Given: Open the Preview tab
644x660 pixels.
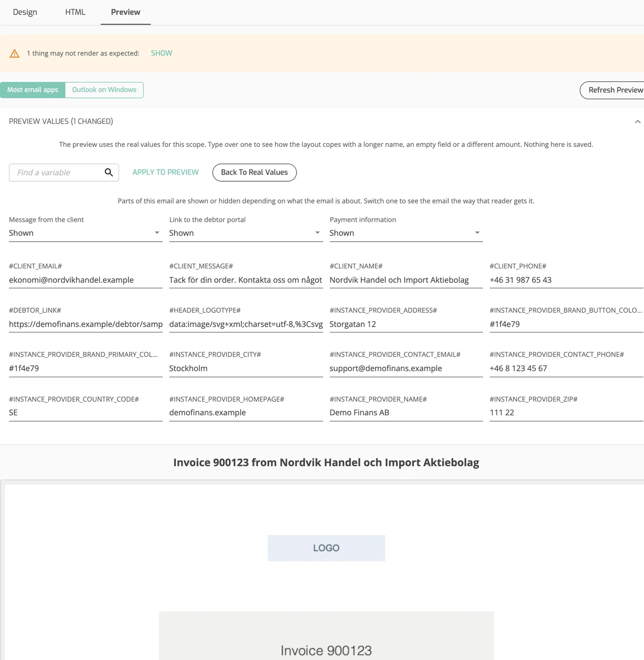Looking at the screenshot, I should [126, 12].
